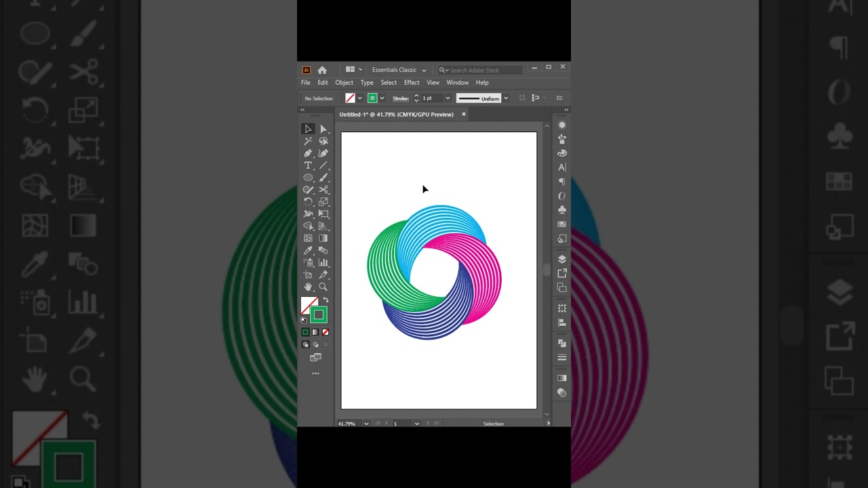Select the Line Segment tool
The width and height of the screenshot is (868, 488).
(323, 165)
